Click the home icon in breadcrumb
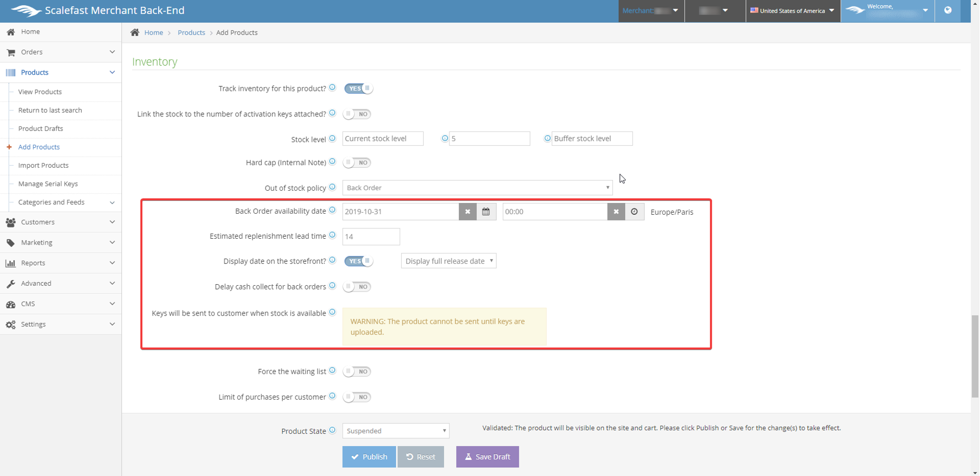The image size is (980, 476). (135, 33)
